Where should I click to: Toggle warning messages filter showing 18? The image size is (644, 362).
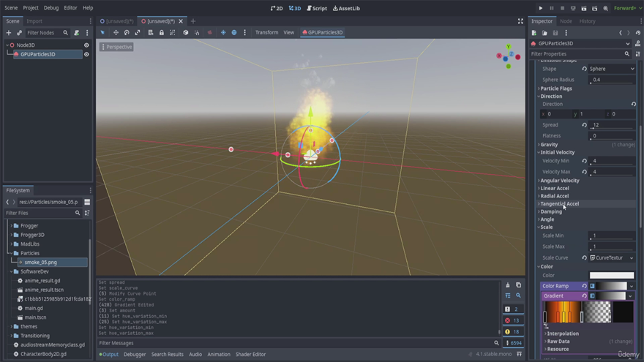click(512, 331)
